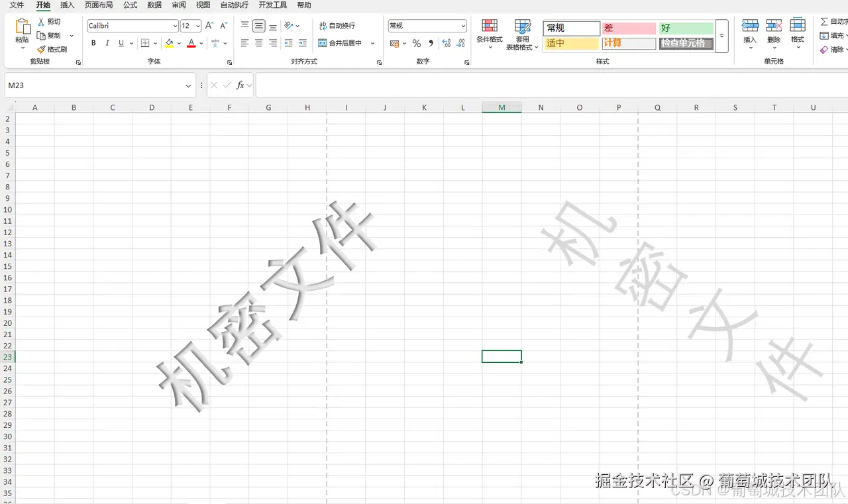Apply percent style in the 数字 group
The image size is (848, 504).
[415, 43]
